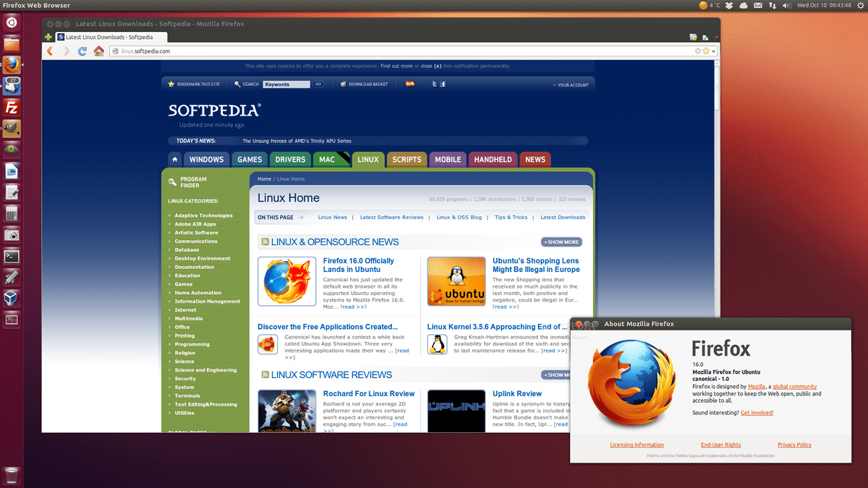Click inside the Keywords search field
This screenshot has height=488, width=868.
tap(286, 84)
